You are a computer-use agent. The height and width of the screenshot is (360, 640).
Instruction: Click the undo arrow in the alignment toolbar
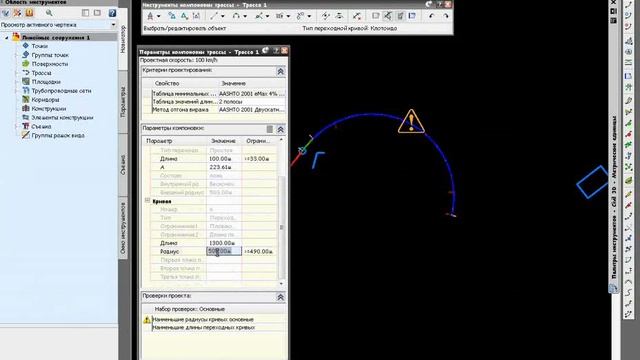tap(432, 16)
